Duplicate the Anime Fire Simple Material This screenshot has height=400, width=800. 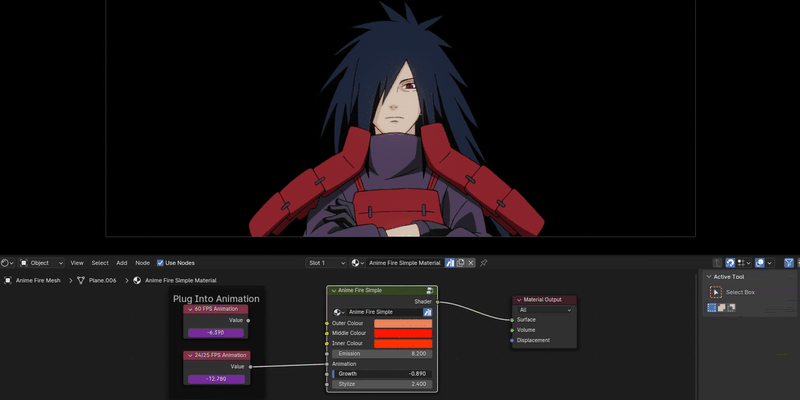pyautogui.click(x=461, y=263)
